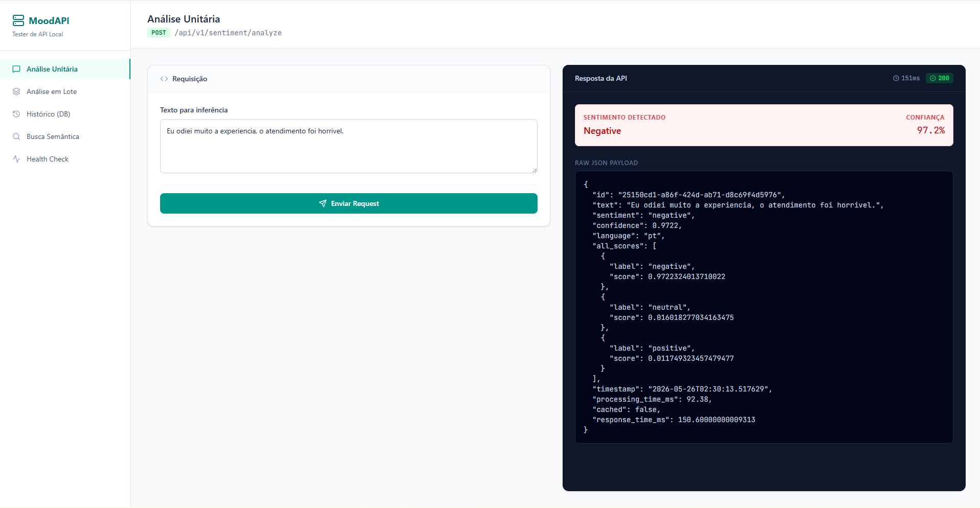Click the Requisição card header text
Viewport: 980px width, 508px height.
coord(190,79)
